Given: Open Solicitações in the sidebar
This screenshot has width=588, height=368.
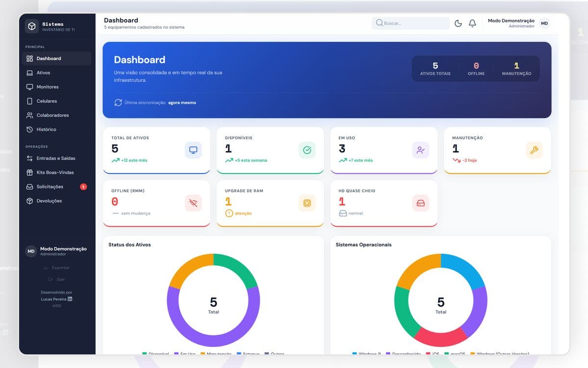Looking at the screenshot, I should tap(57, 187).
